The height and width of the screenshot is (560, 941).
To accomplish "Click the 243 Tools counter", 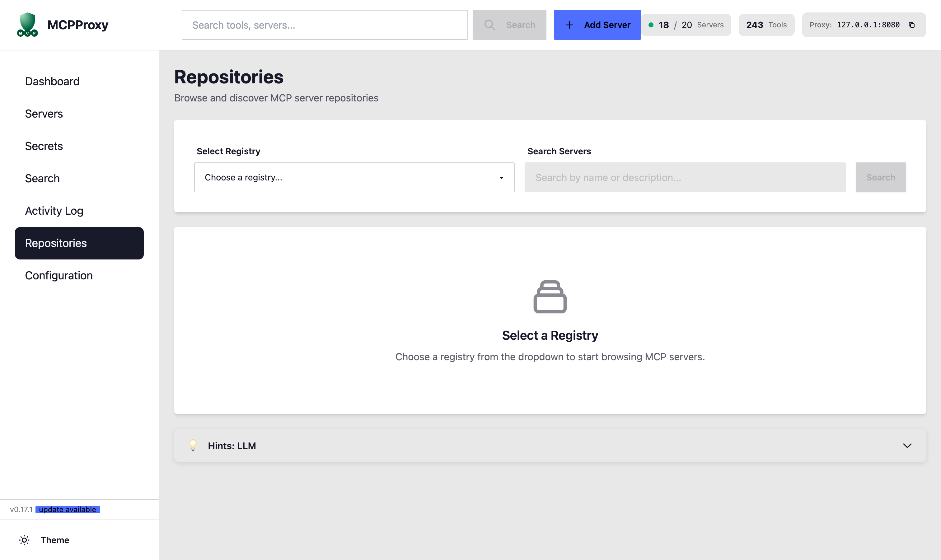I will 767,25.
